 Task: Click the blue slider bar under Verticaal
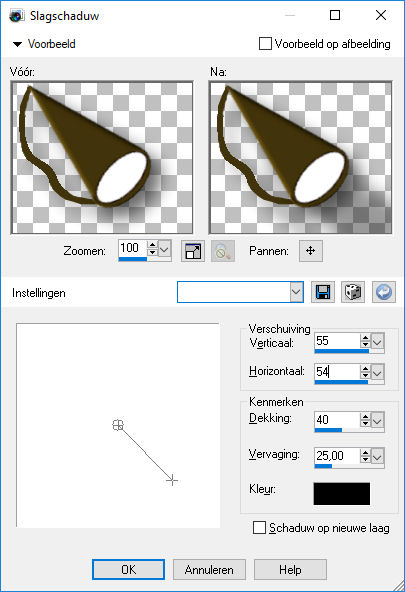pyautogui.click(x=342, y=351)
